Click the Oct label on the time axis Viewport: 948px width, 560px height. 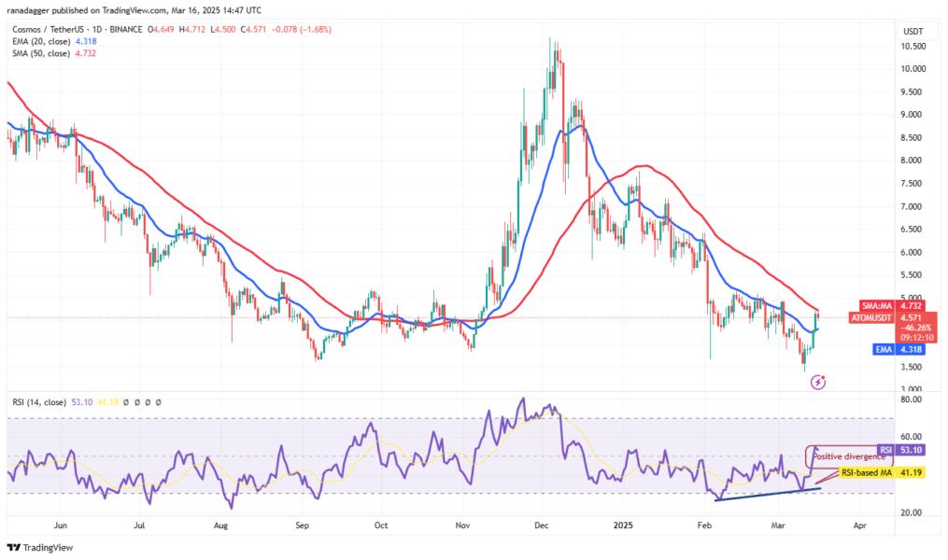(x=381, y=525)
